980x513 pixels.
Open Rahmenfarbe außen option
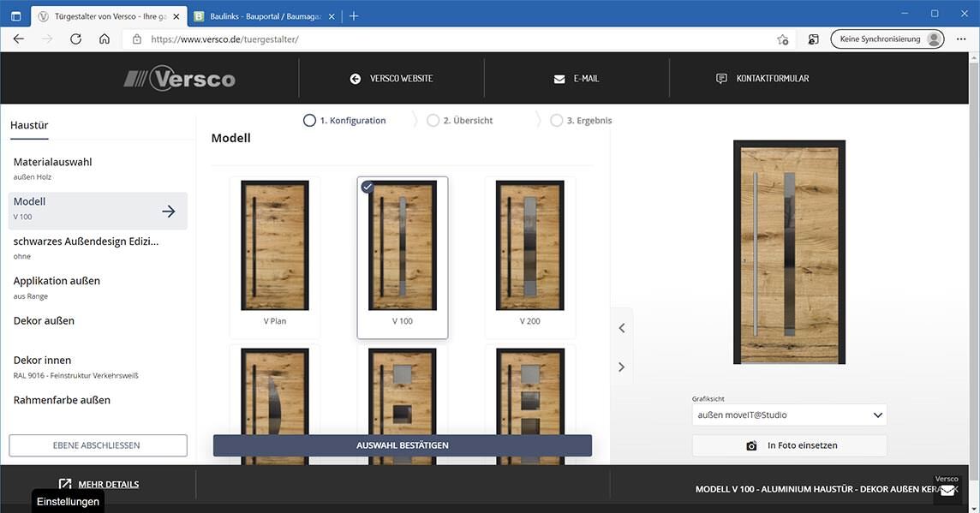(98, 400)
